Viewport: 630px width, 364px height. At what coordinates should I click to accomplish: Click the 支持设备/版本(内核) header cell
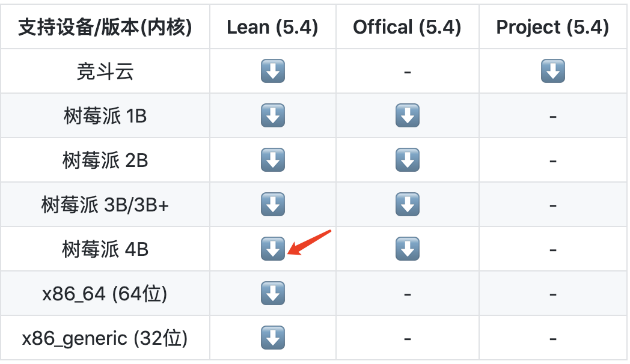coord(105,27)
